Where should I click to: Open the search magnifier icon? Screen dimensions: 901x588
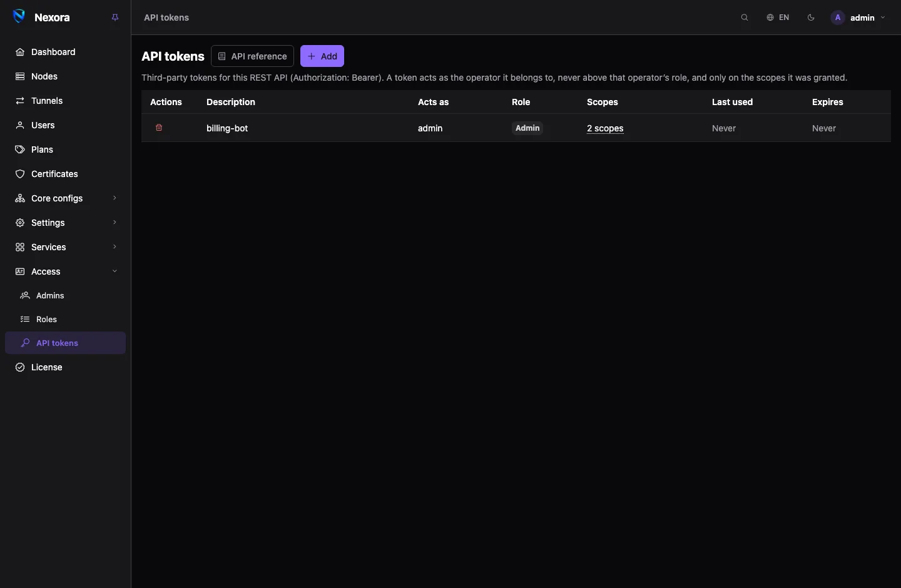point(745,18)
